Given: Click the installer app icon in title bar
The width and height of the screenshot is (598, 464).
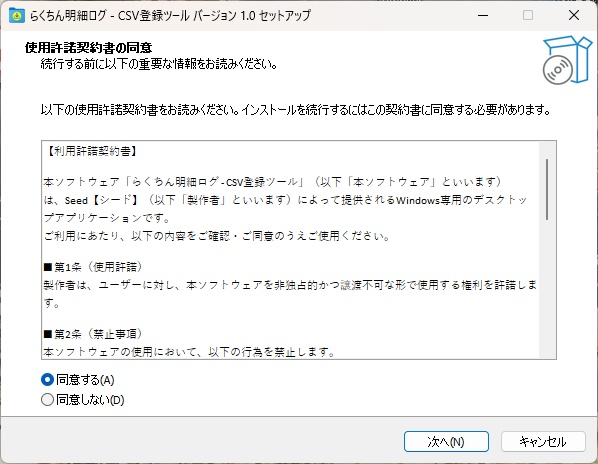Looking at the screenshot, I should coord(17,16).
